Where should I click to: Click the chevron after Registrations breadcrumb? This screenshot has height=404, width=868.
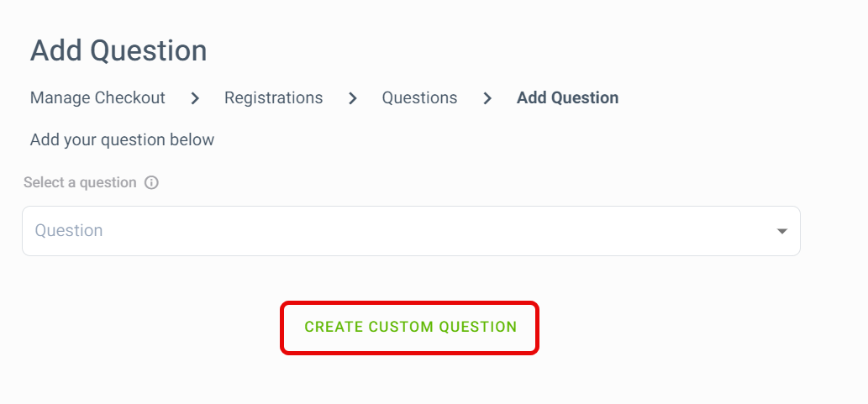pyautogui.click(x=353, y=98)
